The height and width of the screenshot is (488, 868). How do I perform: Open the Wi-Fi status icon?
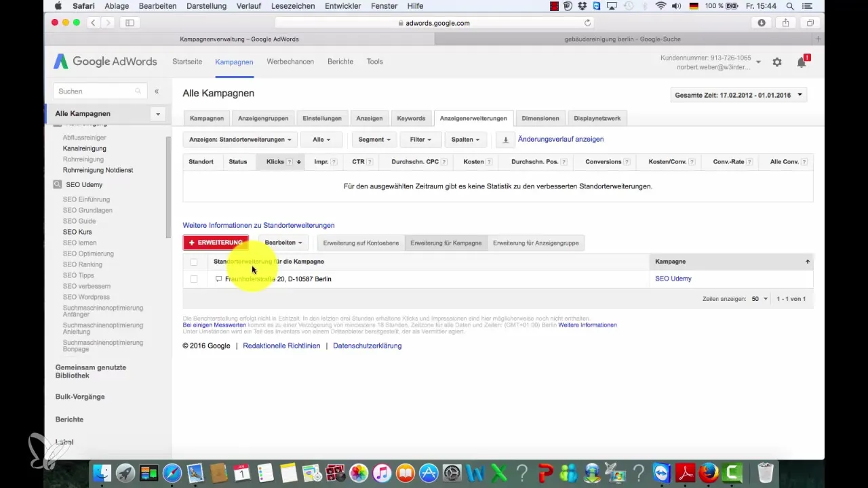coord(660,6)
